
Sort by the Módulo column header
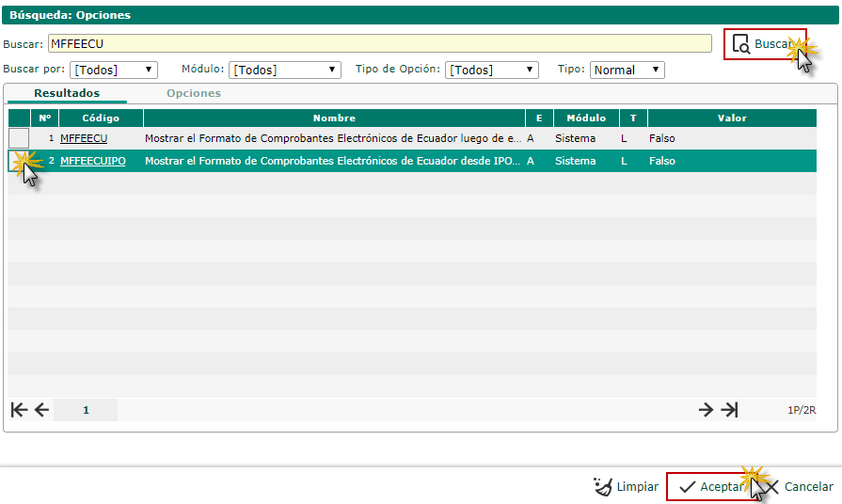pos(586,118)
